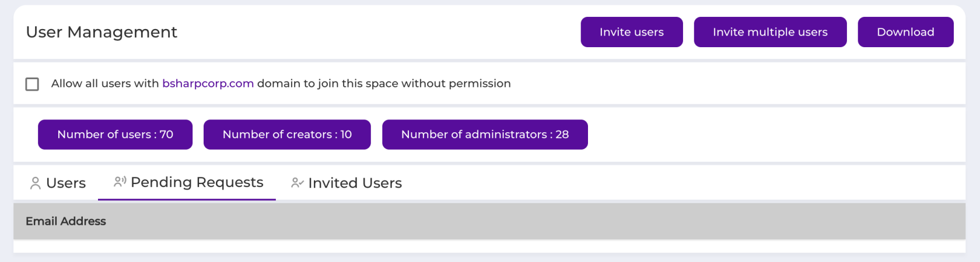This screenshot has height=262, width=980.
Task: Enable the allow domain users checkbox
Action: [32, 84]
